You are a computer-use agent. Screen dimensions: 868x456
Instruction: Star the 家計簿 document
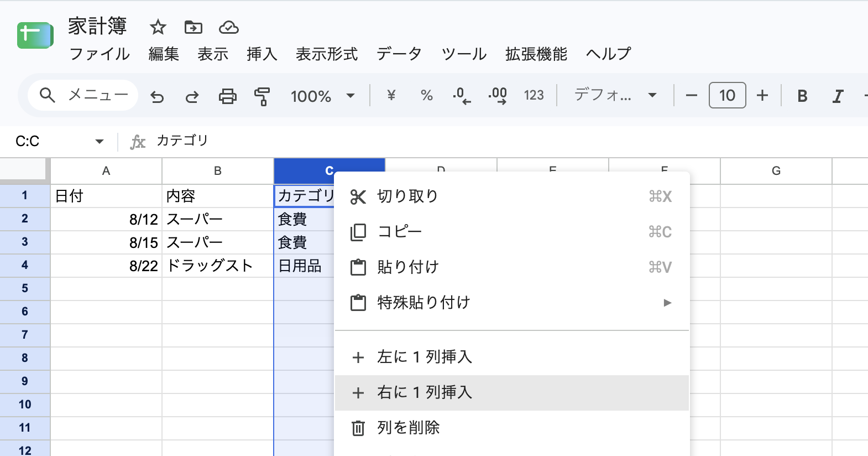158,27
